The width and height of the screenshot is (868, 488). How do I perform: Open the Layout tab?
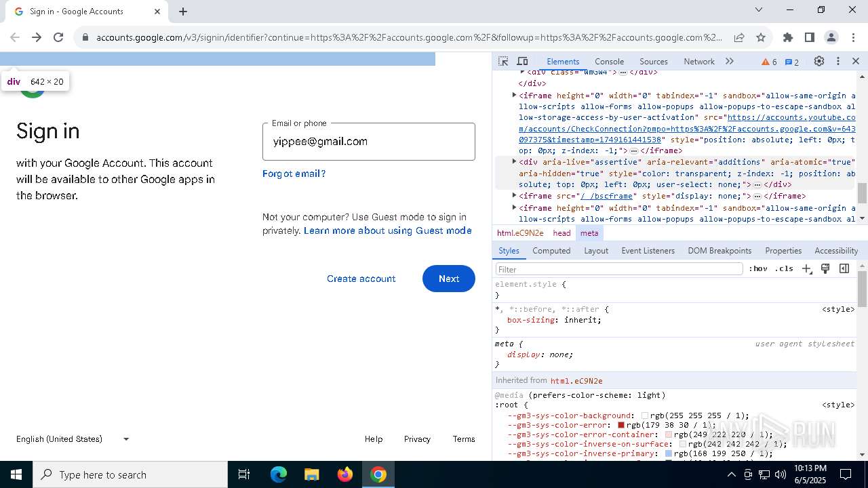click(596, 251)
